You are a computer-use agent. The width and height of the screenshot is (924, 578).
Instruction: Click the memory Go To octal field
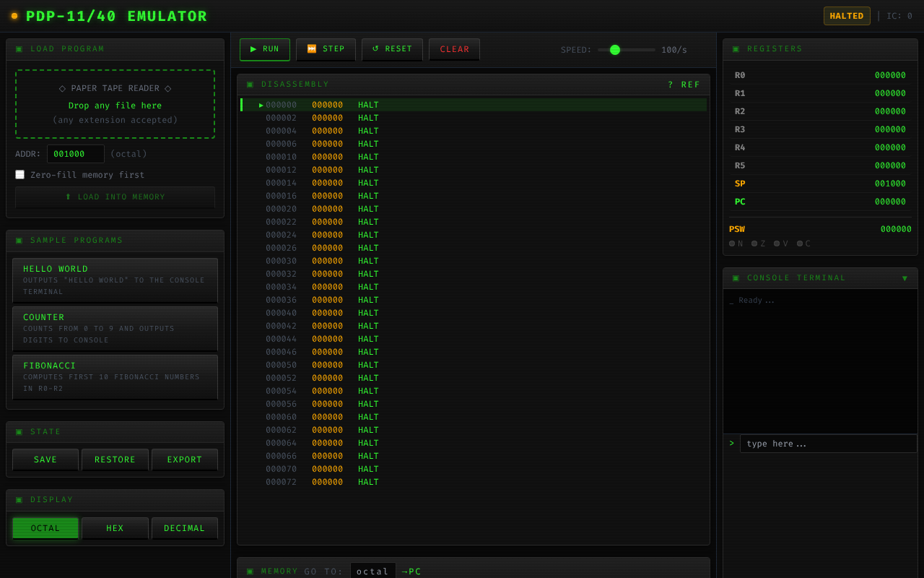pos(373,571)
